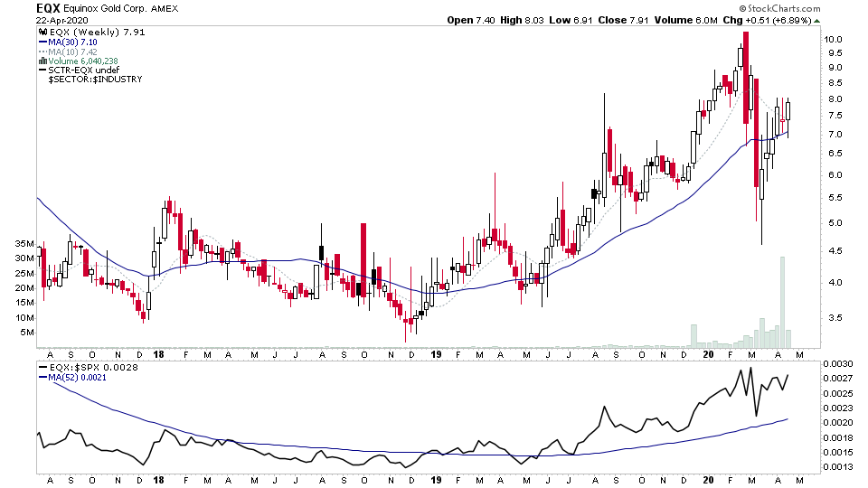Click the Volume 6.0M header value

tap(686, 21)
